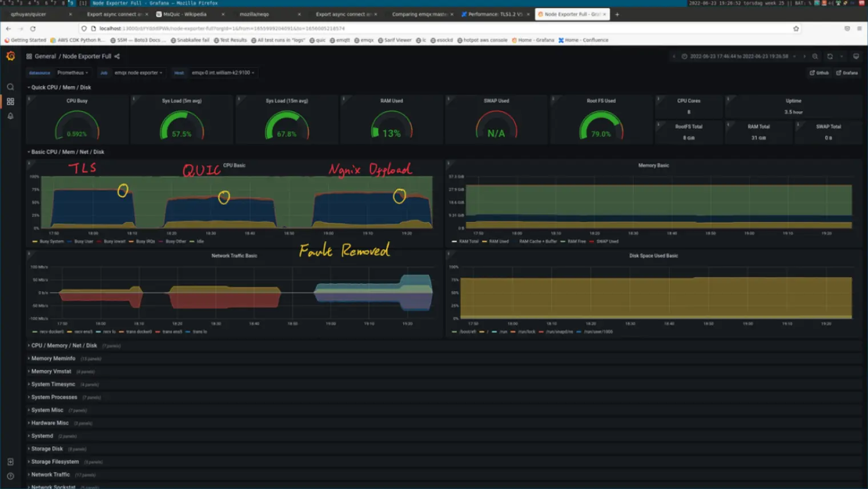Image resolution: width=868 pixels, height=489 pixels.
Task: Open the Grafana search sidebar
Action: click(x=10, y=86)
